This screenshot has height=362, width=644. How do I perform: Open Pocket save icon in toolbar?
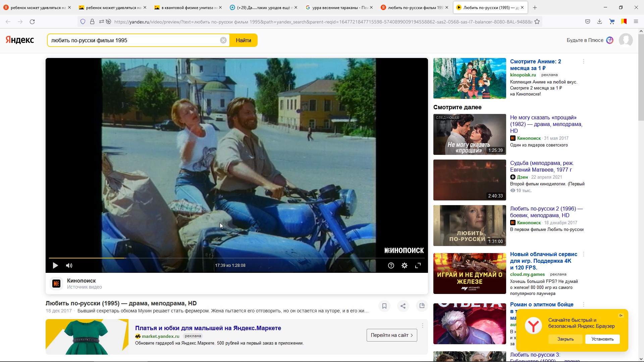click(x=588, y=22)
